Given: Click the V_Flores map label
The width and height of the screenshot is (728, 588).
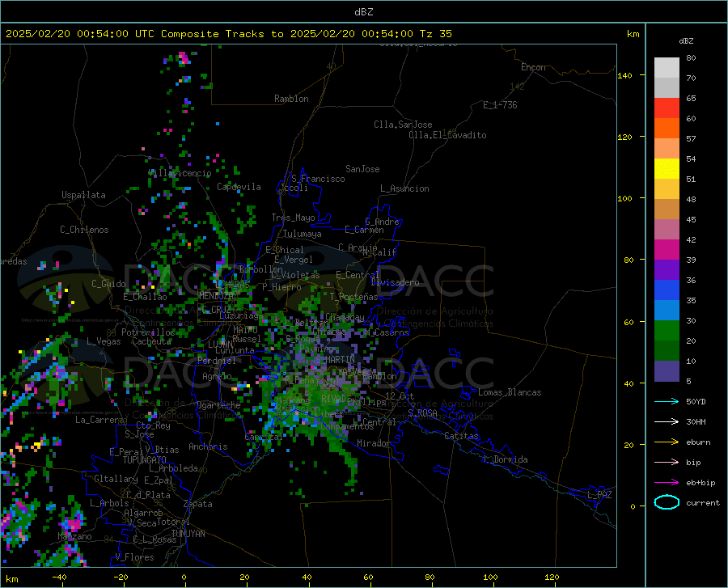Looking at the screenshot, I should [x=134, y=557].
